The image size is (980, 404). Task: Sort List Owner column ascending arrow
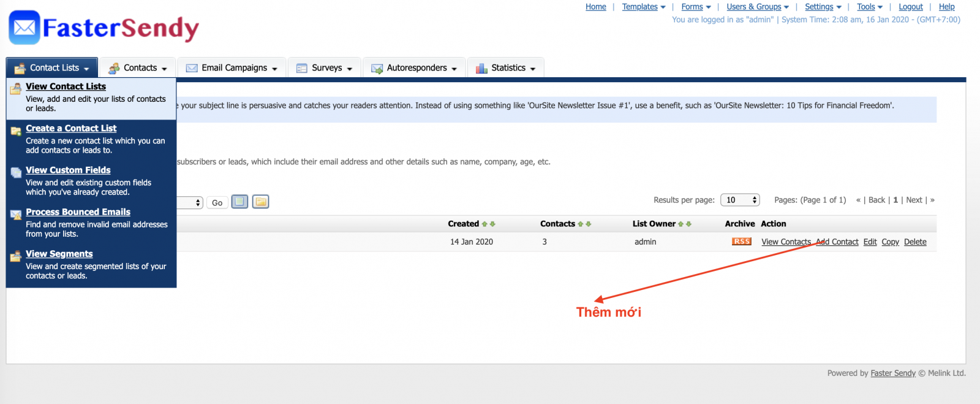point(680,224)
